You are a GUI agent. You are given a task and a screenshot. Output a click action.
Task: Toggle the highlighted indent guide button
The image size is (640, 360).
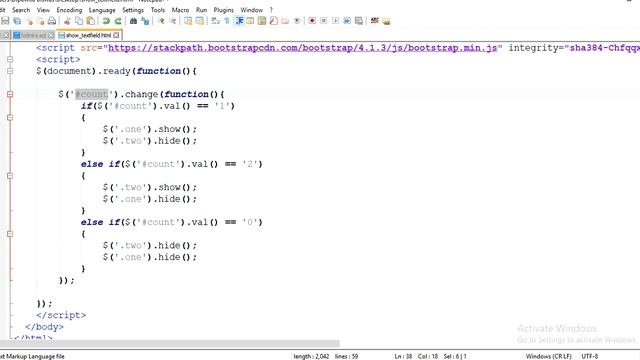[239, 21]
